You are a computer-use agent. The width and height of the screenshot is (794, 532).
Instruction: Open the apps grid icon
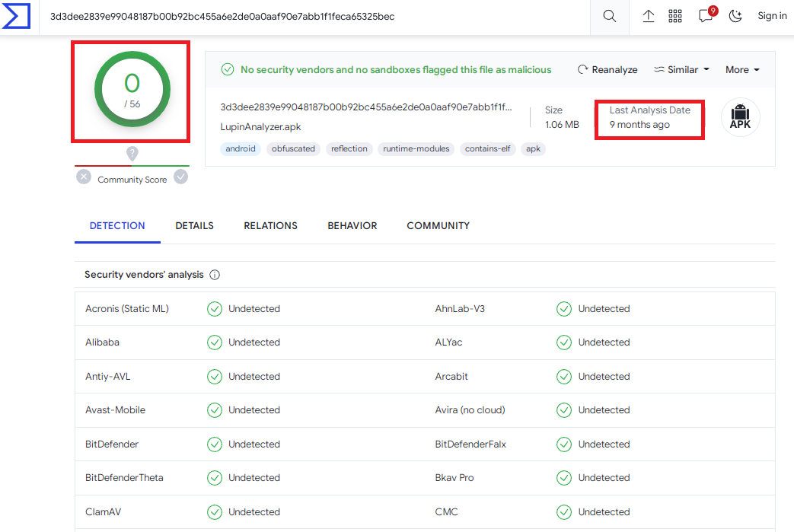tap(675, 16)
